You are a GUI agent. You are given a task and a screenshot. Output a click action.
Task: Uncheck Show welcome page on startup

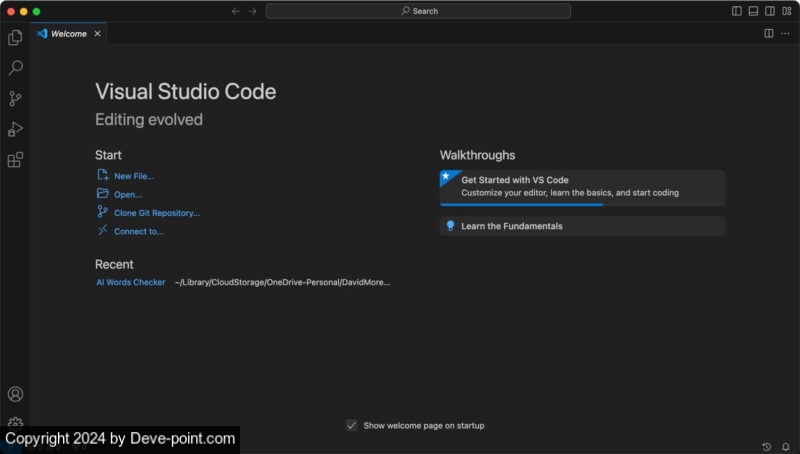[x=351, y=425]
